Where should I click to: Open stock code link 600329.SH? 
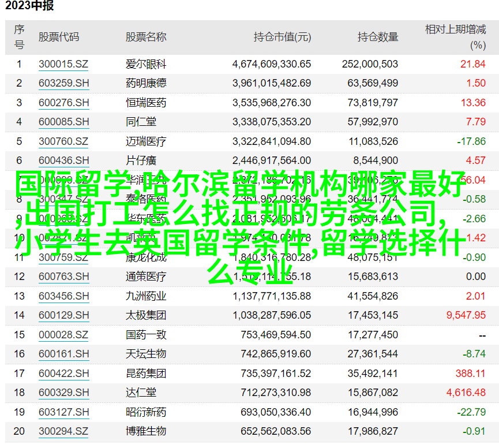(x=63, y=393)
